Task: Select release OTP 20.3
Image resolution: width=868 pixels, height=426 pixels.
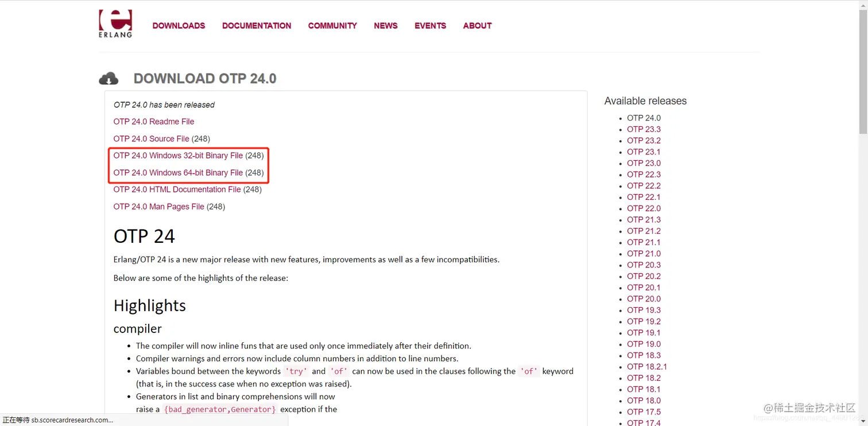Action: click(644, 265)
